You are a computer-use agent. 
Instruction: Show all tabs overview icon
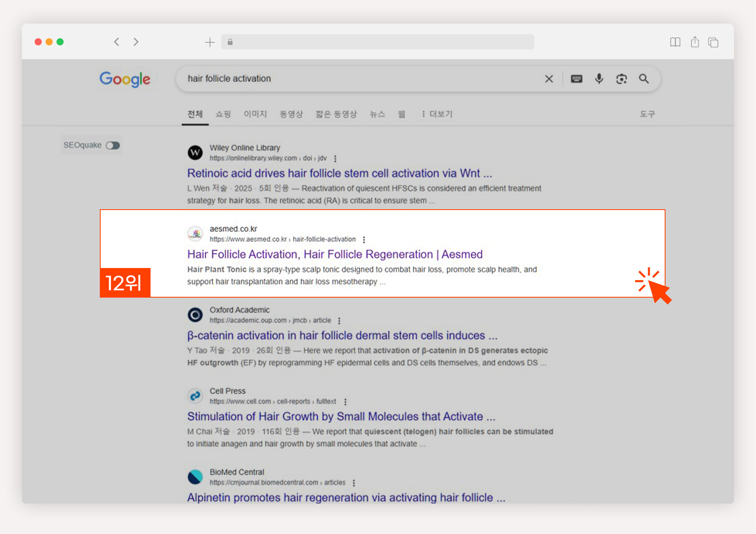coord(713,42)
